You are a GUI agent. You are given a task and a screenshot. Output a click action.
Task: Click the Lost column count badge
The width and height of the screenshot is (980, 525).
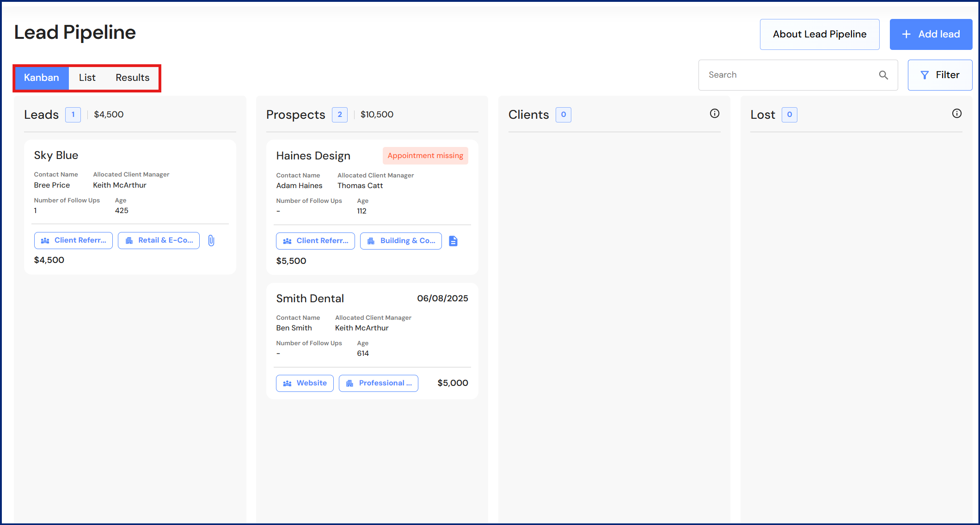[x=789, y=115]
